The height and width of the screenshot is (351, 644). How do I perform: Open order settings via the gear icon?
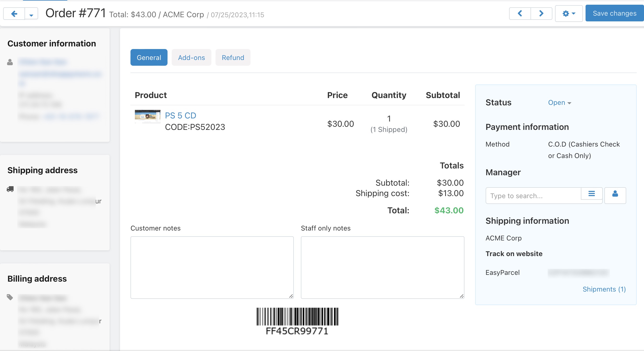point(566,13)
